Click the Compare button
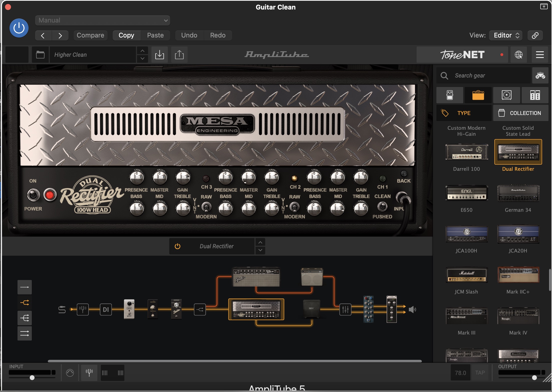The image size is (552, 392). (x=90, y=35)
